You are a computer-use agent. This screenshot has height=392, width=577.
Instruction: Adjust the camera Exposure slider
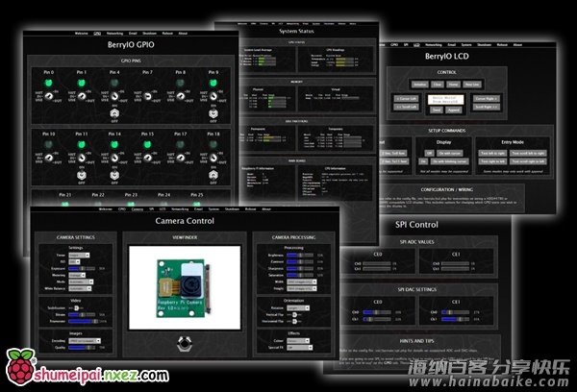[x=82, y=268]
